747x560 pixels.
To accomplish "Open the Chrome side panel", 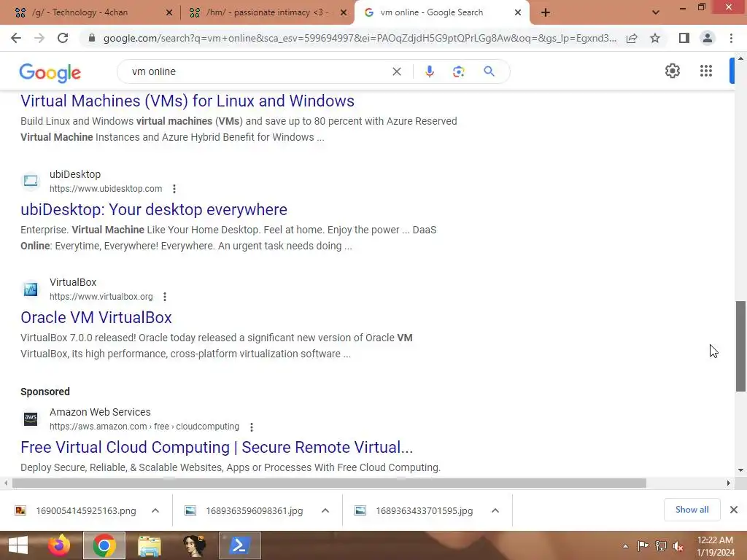I will pyautogui.click(x=684, y=38).
